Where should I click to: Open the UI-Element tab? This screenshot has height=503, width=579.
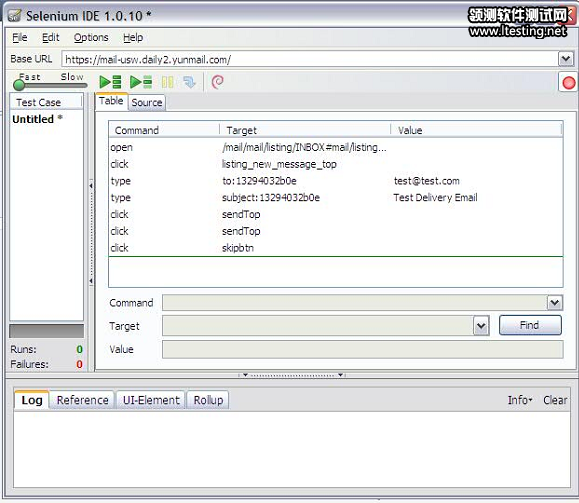(151, 400)
